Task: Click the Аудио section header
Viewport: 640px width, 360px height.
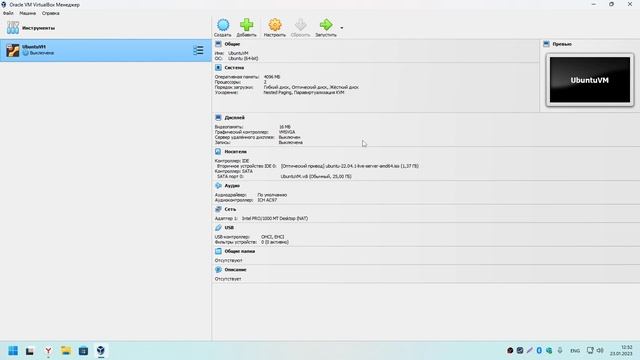Action: (232, 185)
